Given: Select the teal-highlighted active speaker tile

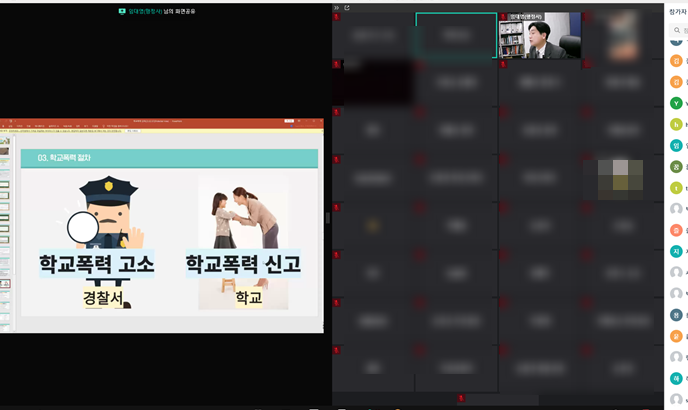Looking at the screenshot, I should click(456, 36).
